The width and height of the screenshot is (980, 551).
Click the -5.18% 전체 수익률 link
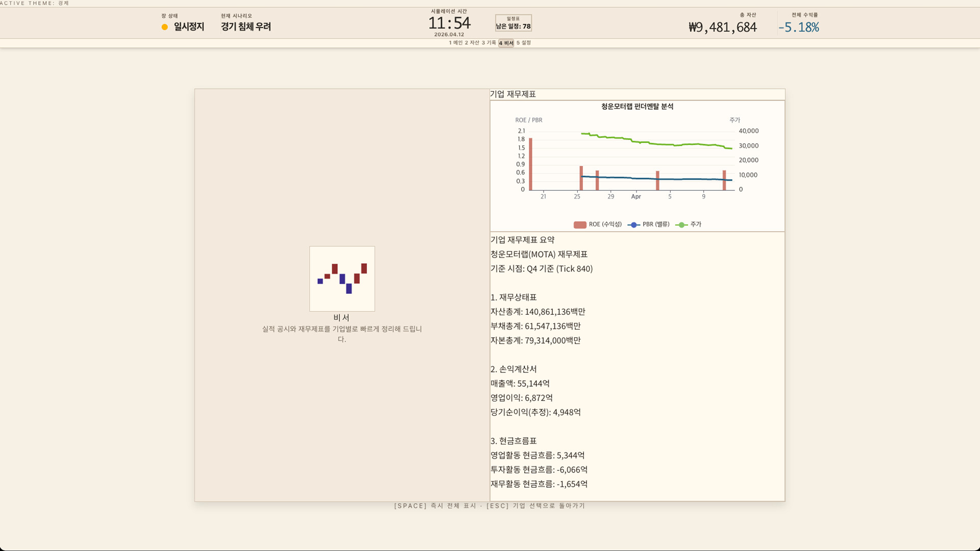(799, 28)
